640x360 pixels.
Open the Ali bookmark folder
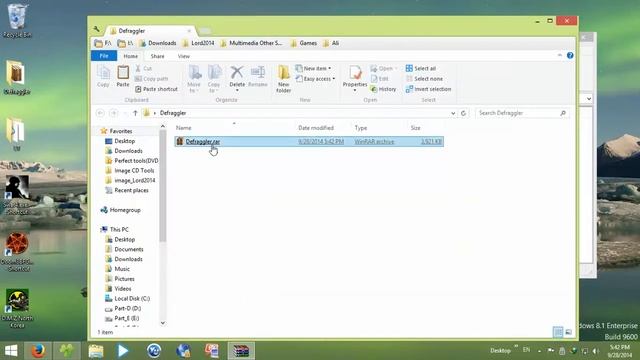331,43
